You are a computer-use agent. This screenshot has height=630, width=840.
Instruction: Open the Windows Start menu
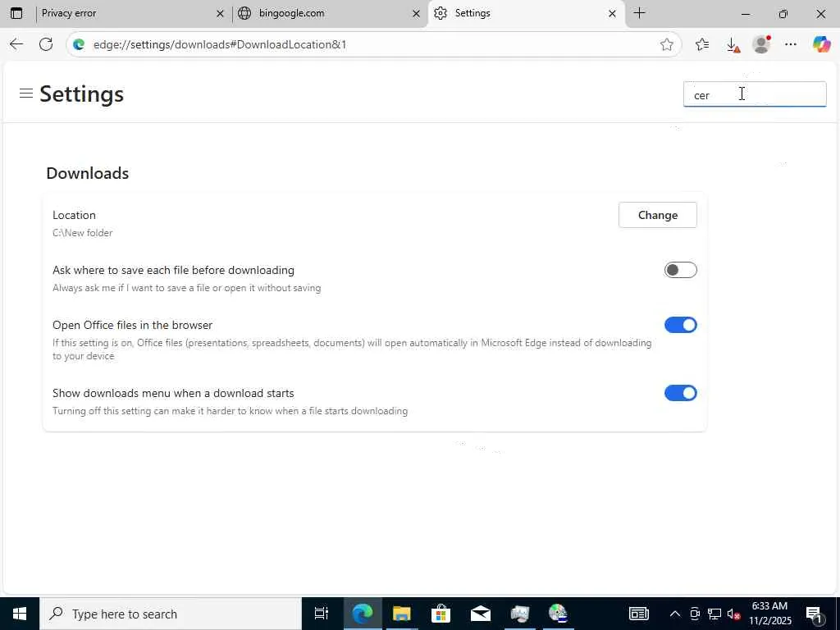(x=20, y=614)
